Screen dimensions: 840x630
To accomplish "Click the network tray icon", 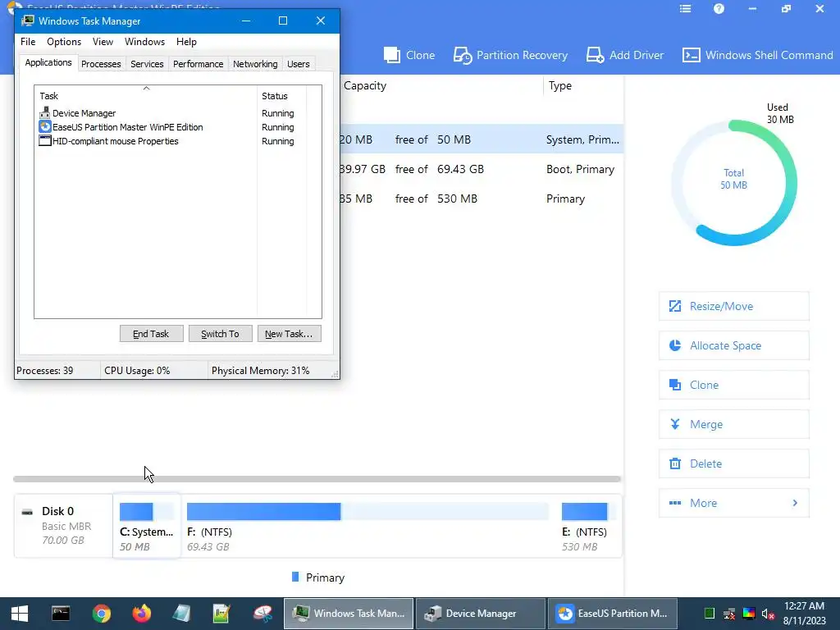I will coord(729,614).
